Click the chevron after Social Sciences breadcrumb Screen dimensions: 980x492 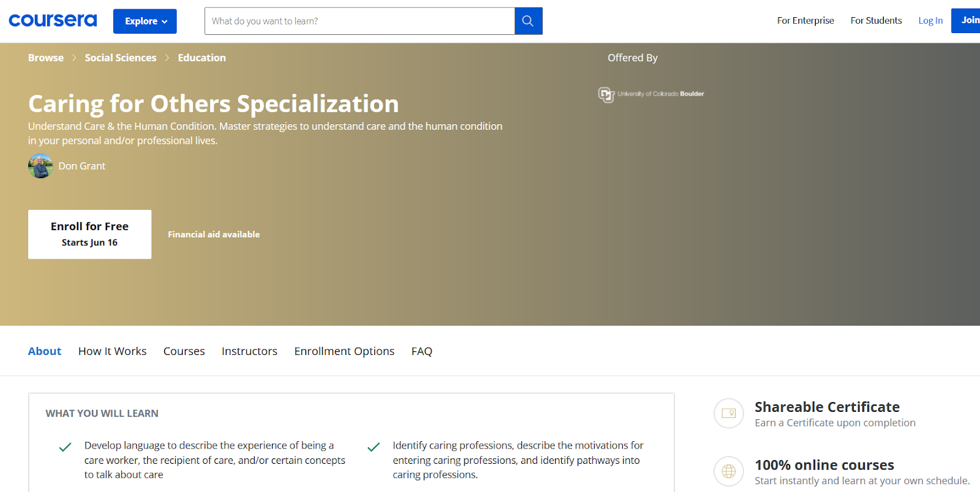[167, 58]
